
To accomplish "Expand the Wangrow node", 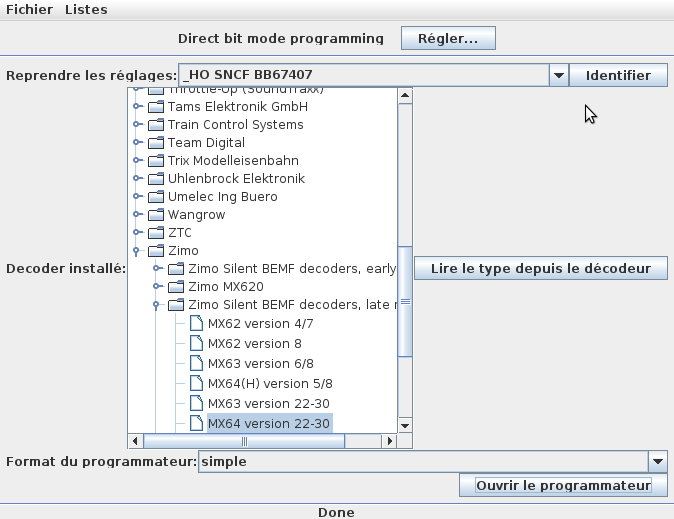I will tap(137, 214).
